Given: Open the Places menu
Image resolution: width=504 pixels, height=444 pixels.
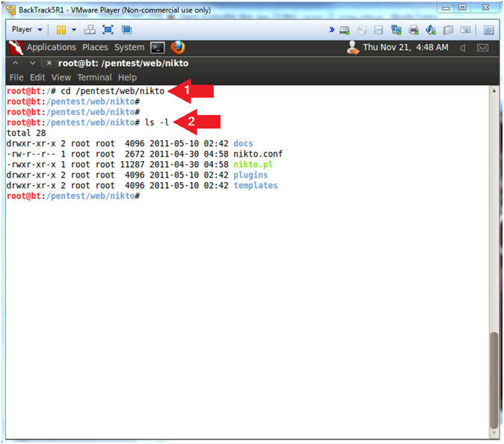Looking at the screenshot, I should click(95, 48).
